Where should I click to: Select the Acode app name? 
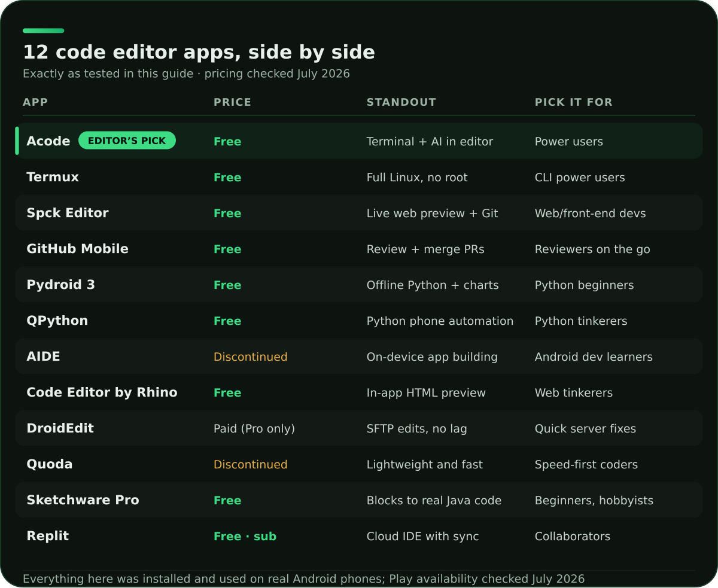[x=48, y=141]
